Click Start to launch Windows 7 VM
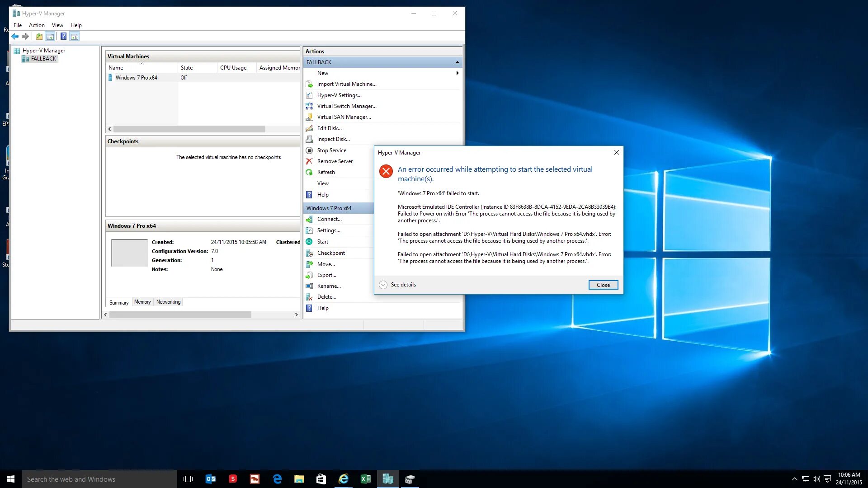The width and height of the screenshot is (868, 488). tap(322, 241)
